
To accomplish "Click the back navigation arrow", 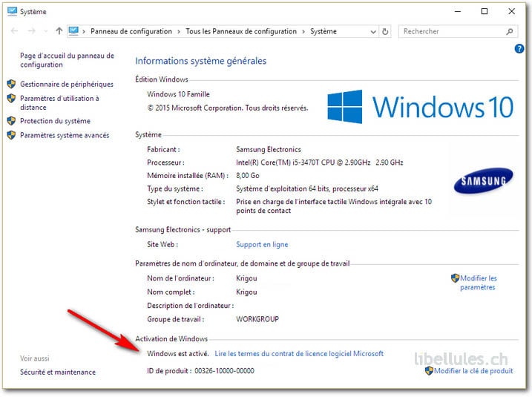I will coord(14,31).
